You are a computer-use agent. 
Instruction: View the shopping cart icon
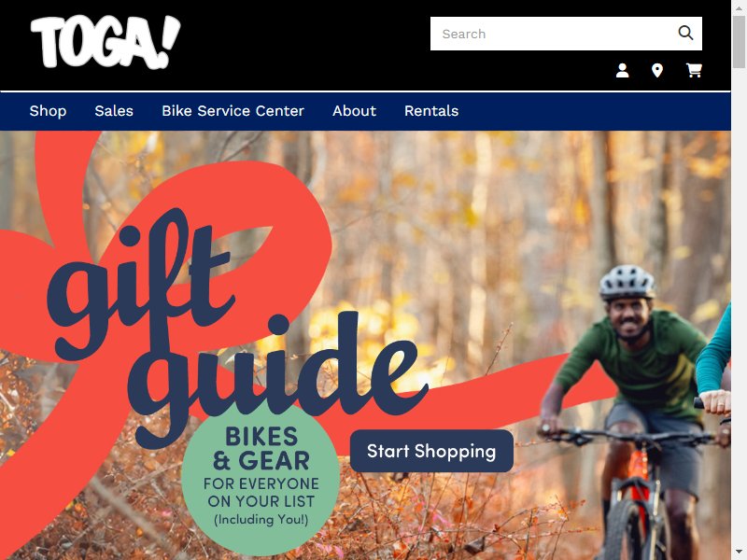pyautogui.click(x=694, y=71)
